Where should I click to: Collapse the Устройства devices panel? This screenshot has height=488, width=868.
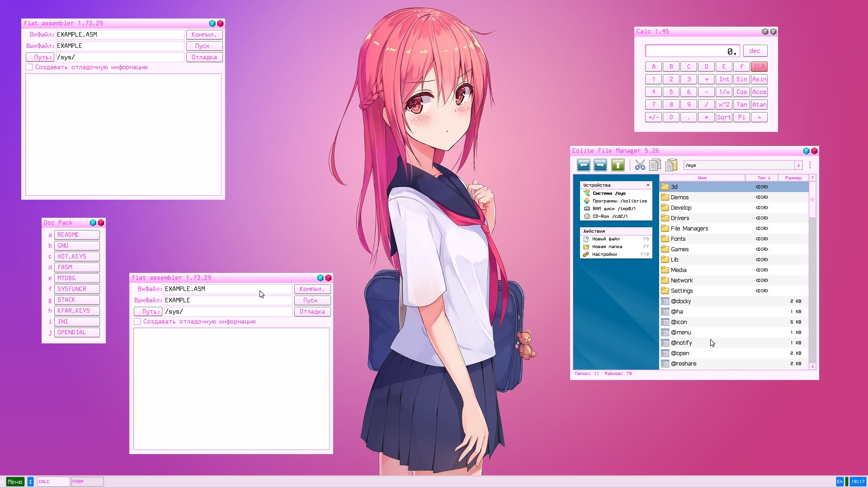(648, 185)
